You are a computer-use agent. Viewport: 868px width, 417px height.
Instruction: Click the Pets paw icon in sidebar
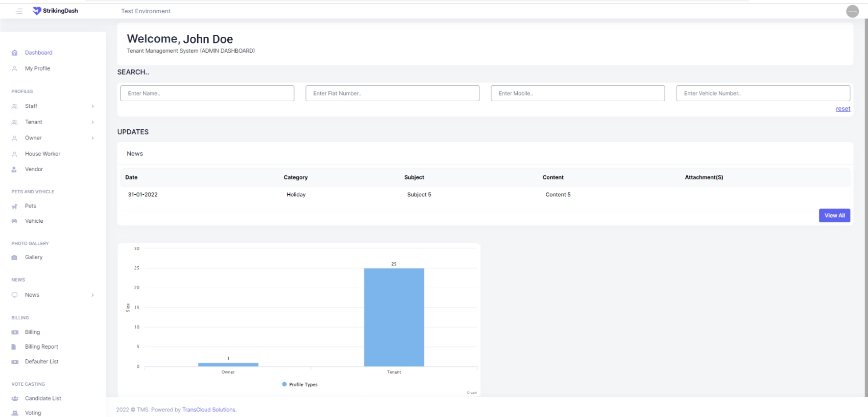pos(14,206)
